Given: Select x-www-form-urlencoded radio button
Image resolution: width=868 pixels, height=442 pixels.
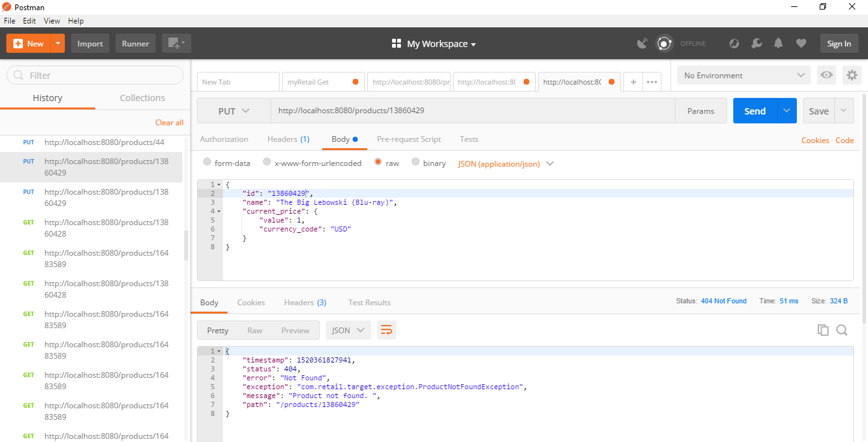Looking at the screenshot, I should (x=267, y=162).
